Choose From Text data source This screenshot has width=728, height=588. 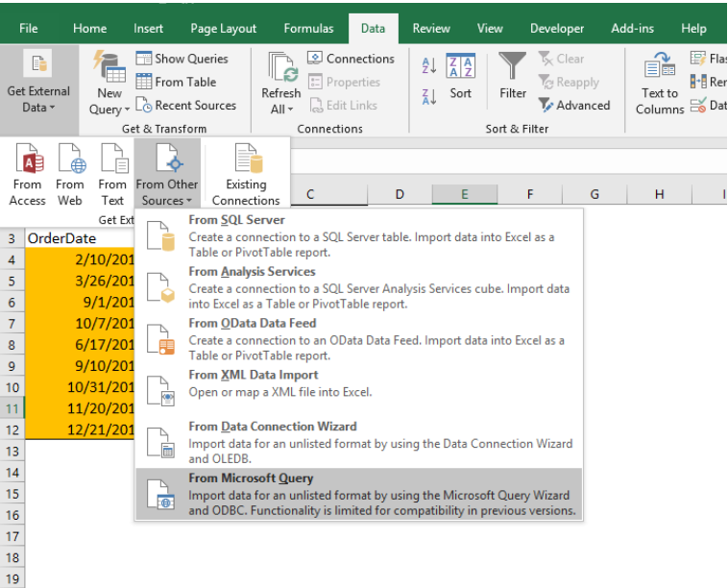pos(112,175)
